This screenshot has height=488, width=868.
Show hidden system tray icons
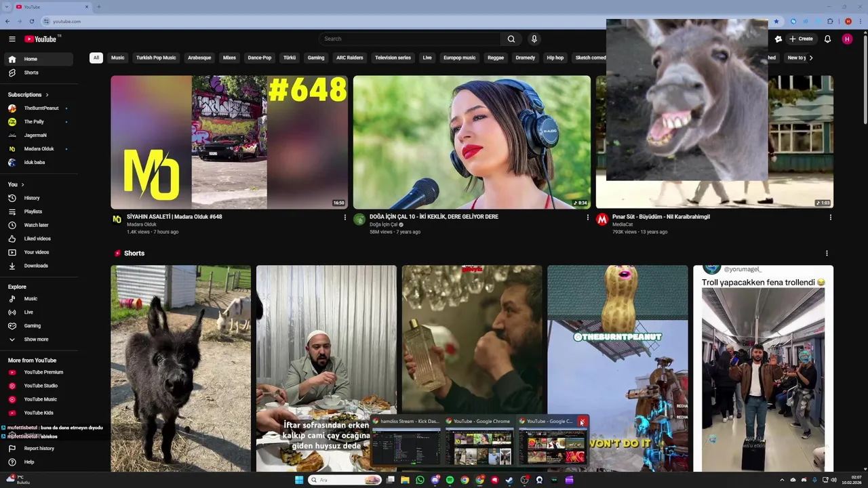click(x=782, y=480)
